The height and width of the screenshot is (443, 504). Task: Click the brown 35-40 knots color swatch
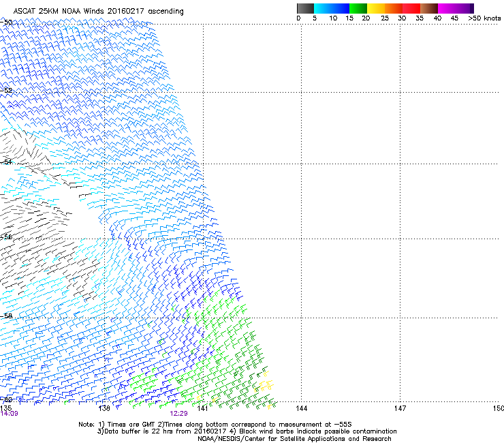click(x=429, y=8)
